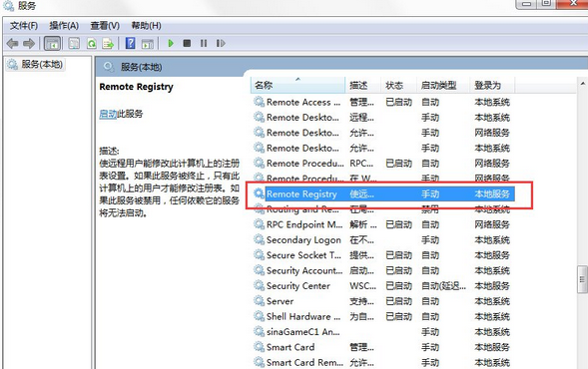
Task: Select the Secondary Logon service row
Action: coord(383,240)
